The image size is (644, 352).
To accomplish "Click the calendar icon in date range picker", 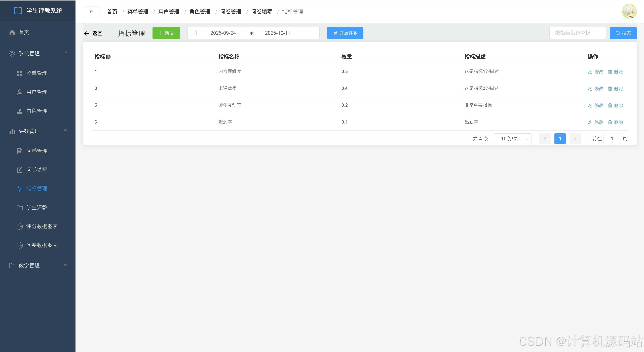I will click(194, 33).
